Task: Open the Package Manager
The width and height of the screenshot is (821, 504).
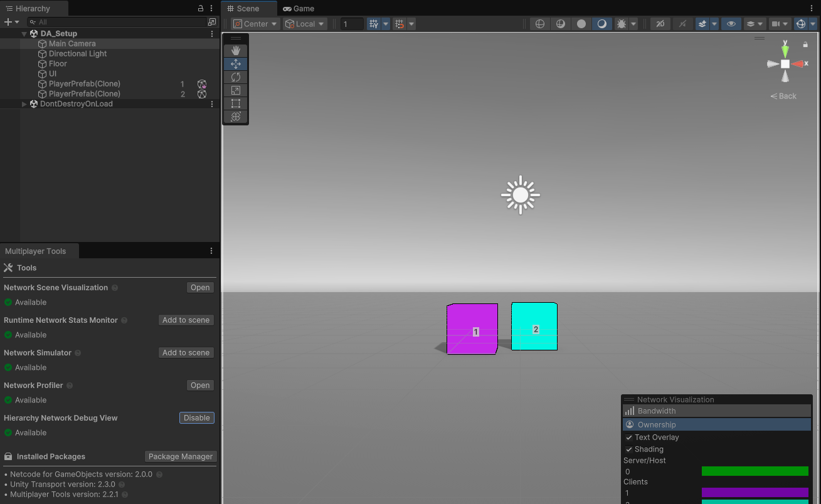Action: coord(181,457)
